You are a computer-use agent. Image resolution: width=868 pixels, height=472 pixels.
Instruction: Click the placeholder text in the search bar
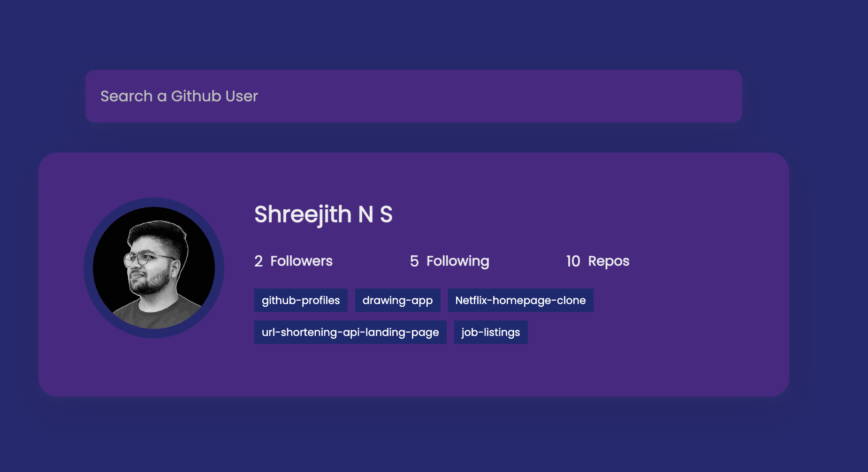click(179, 96)
